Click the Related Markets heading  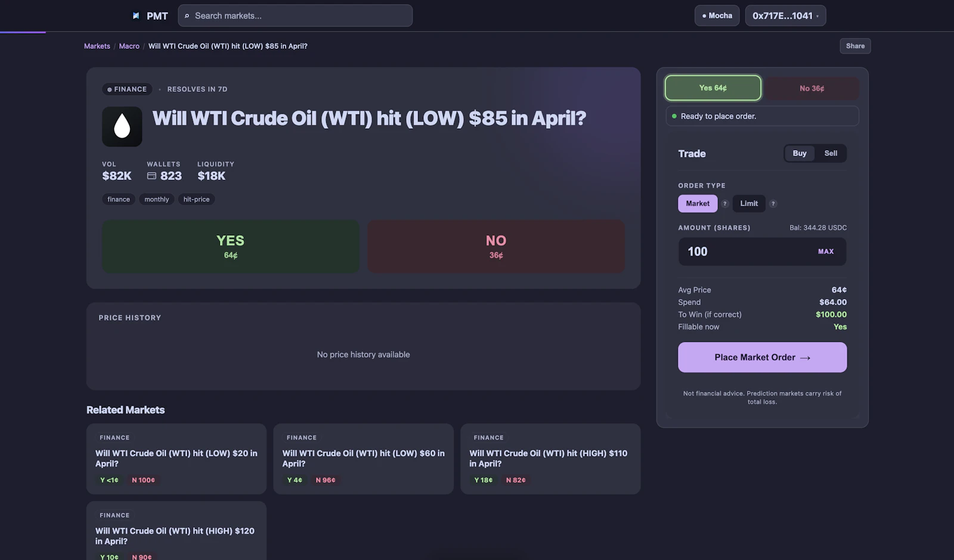[x=126, y=410]
